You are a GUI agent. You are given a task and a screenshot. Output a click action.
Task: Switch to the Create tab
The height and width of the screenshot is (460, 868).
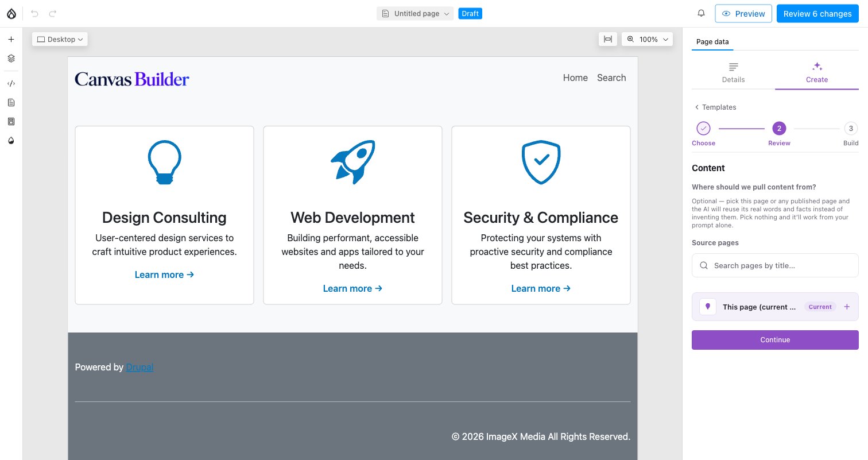pyautogui.click(x=817, y=73)
